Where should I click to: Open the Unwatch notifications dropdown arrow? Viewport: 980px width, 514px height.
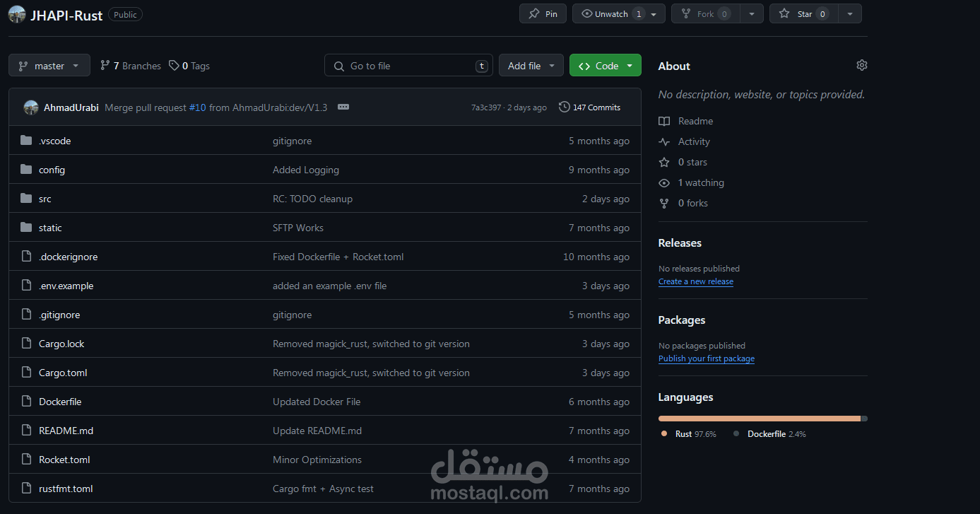pos(654,14)
